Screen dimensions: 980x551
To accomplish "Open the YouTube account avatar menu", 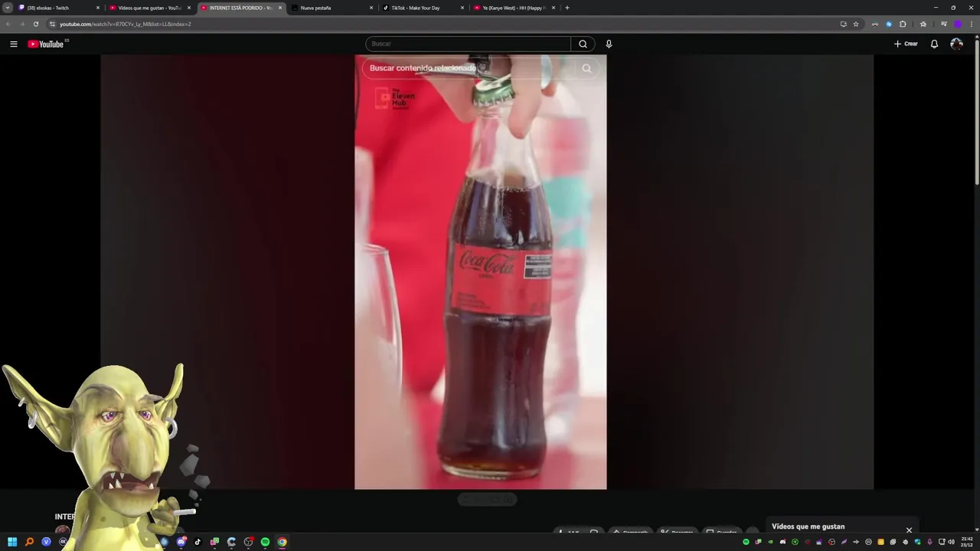I will click(x=956, y=44).
